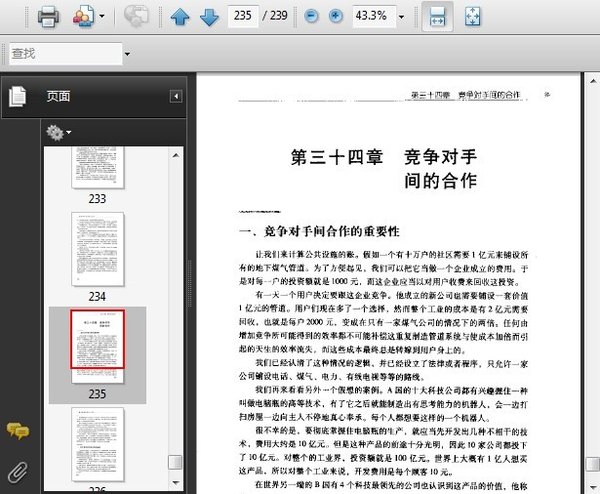Screen dimensions: 600x494
Task: Expand the collaborate icon dropdown arrow
Action: 102,17
